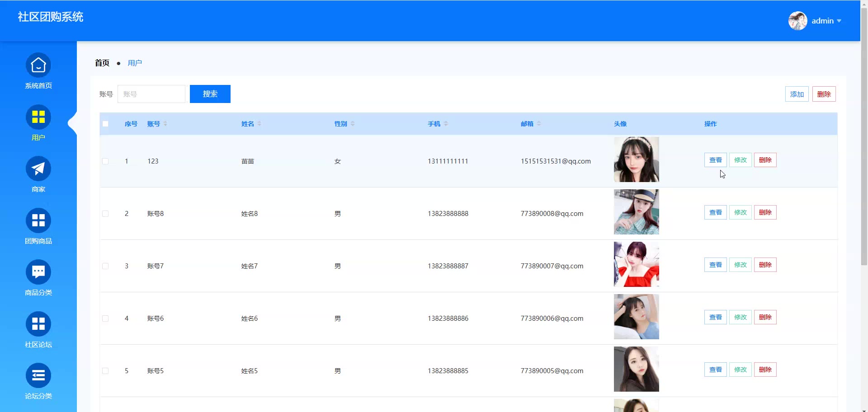Sort by 账号 column arrows
The height and width of the screenshot is (412, 868).
165,124
